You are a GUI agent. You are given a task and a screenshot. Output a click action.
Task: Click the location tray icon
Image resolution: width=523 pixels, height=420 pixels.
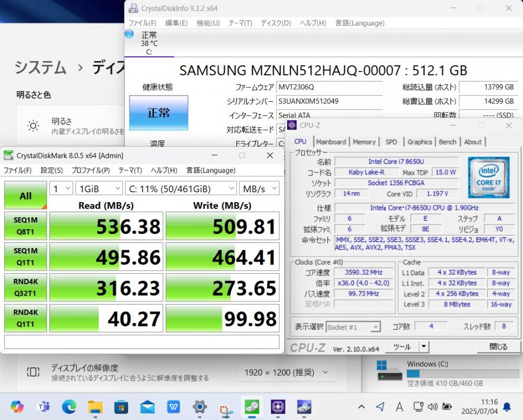click(x=380, y=406)
